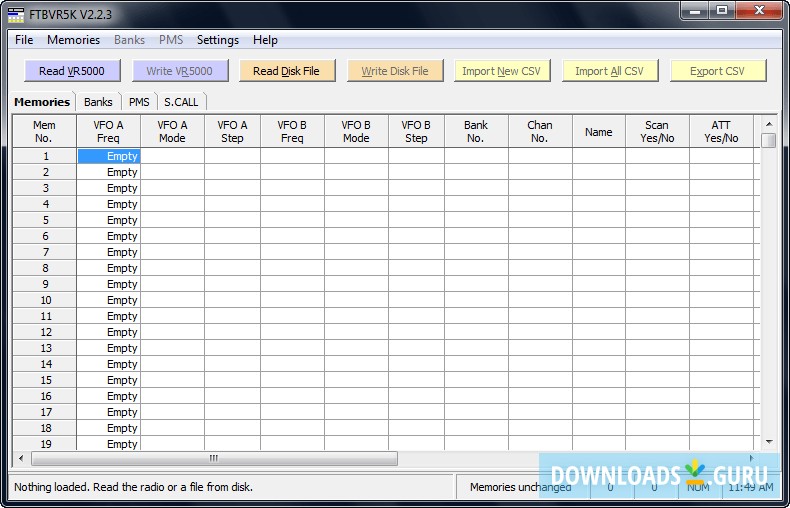The width and height of the screenshot is (790, 508).
Task: Click memory row number 6
Action: 44,236
